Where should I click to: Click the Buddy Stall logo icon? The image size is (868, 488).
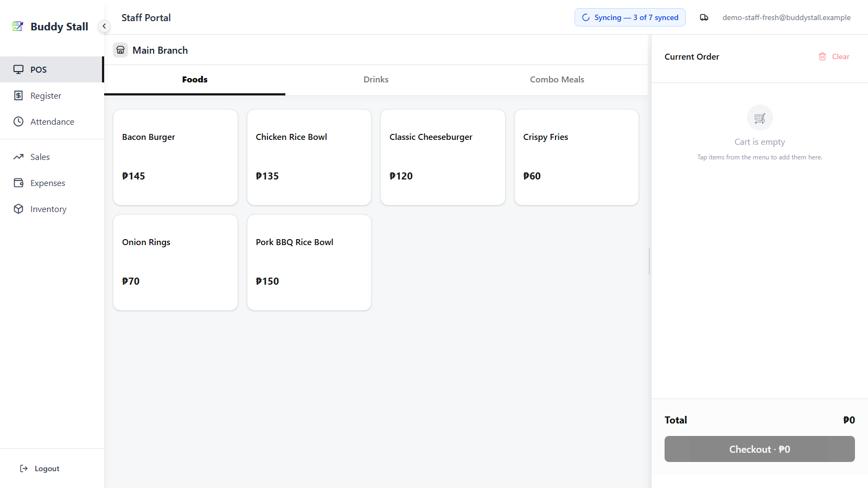(x=17, y=26)
